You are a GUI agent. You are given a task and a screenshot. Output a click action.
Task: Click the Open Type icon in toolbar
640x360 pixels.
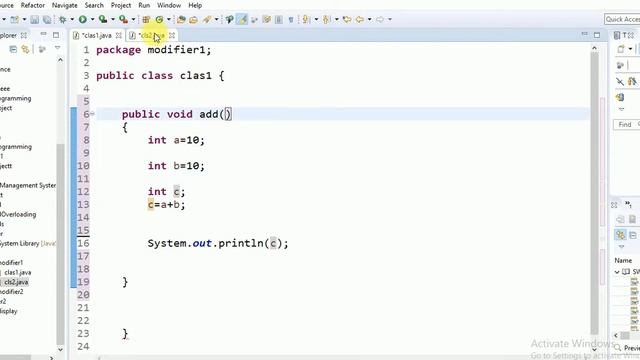[x=181, y=19]
